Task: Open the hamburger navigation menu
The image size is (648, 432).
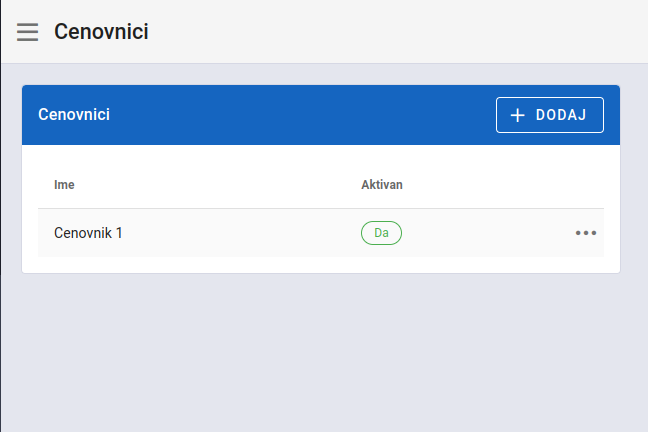Action: point(27,32)
